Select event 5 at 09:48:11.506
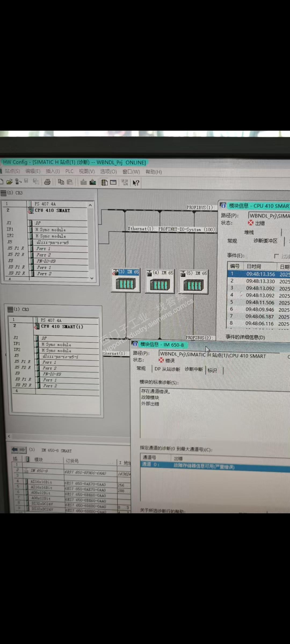The width and height of the screenshot is (290, 644). (259, 302)
